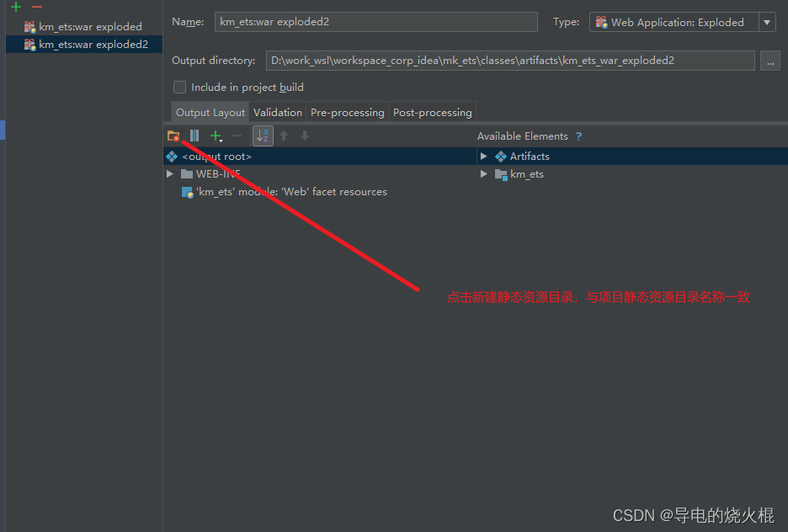Image resolution: width=788 pixels, height=532 pixels.
Task: Move element up arrow
Action: tap(284, 136)
